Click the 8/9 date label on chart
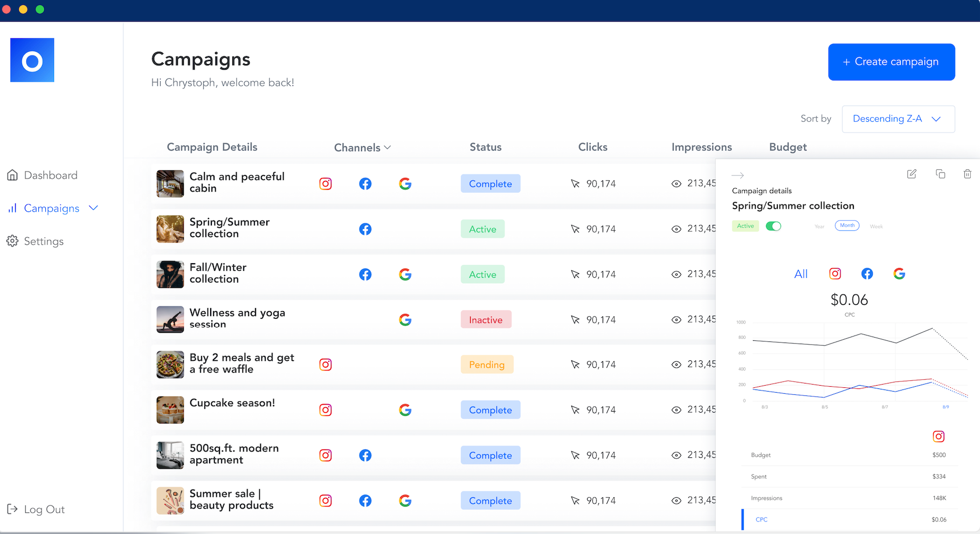Screen dimensions: 980x534 [946, 407]
